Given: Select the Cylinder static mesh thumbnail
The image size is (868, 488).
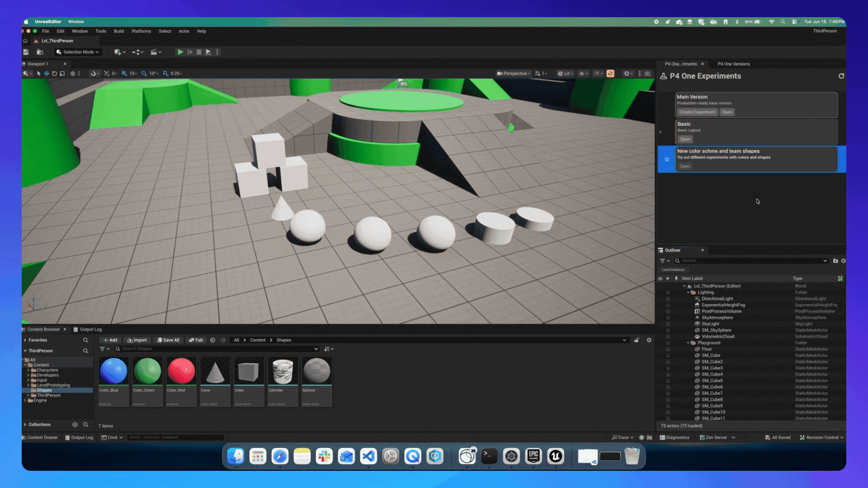Looking at the screenshot, I should (x=283, y=382).
